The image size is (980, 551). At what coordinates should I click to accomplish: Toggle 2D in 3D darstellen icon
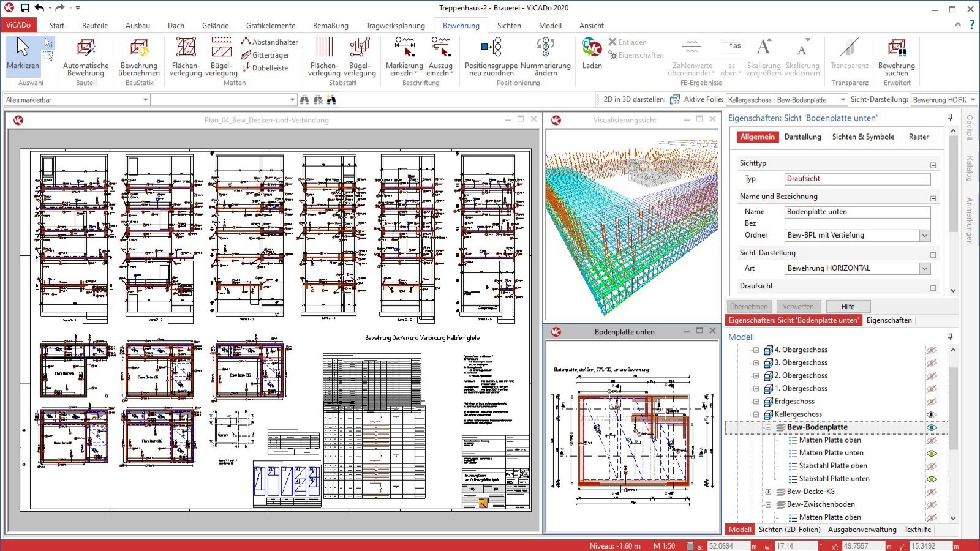(674, 100)
